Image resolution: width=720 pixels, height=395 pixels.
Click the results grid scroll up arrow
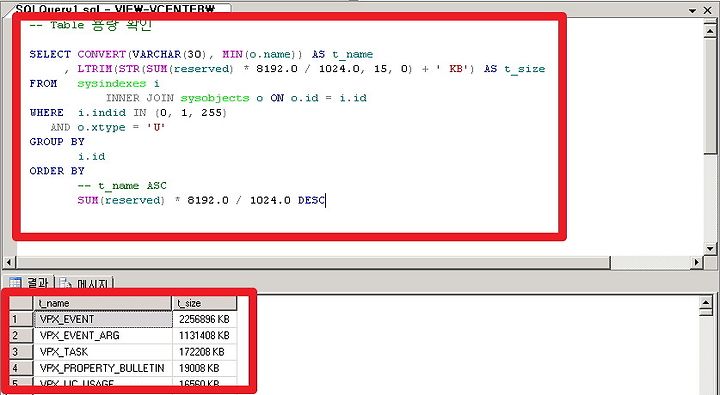pyautogui.click(x=706, y=303)
